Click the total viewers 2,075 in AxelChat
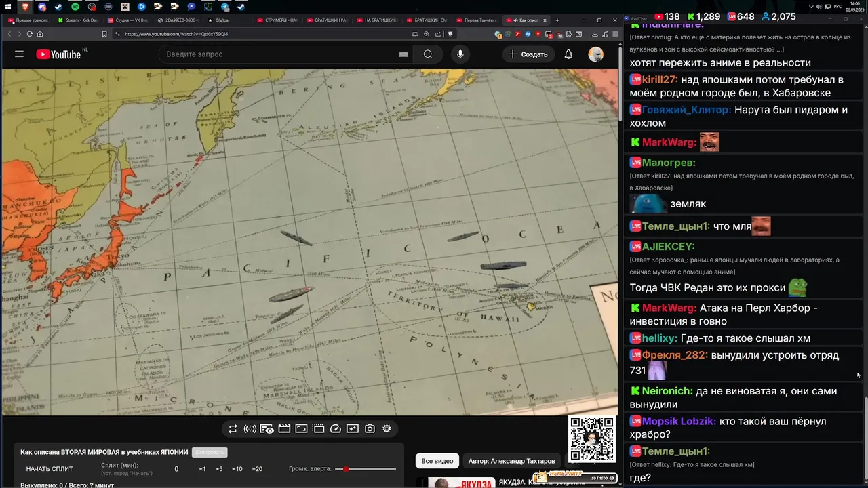The height and width of the screenshot is (488, 868). (x=778, y=16)
